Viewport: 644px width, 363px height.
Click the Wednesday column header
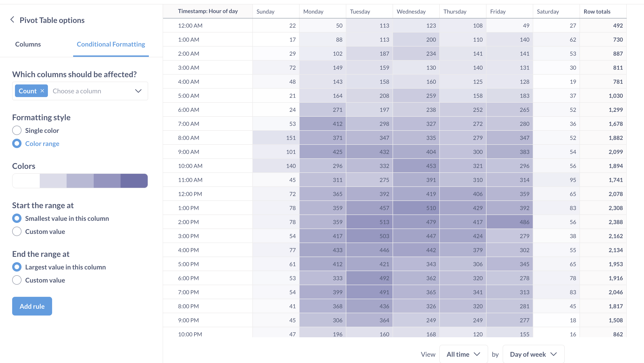(411, 11)
